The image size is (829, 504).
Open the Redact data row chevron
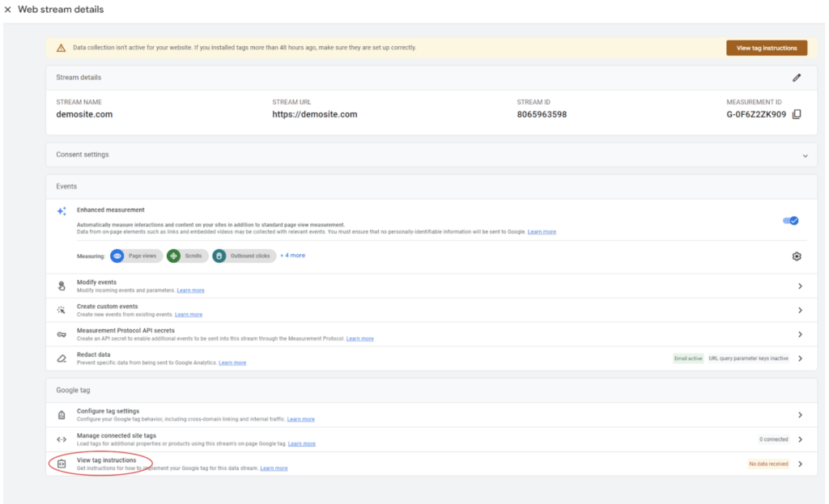point(801,358)
